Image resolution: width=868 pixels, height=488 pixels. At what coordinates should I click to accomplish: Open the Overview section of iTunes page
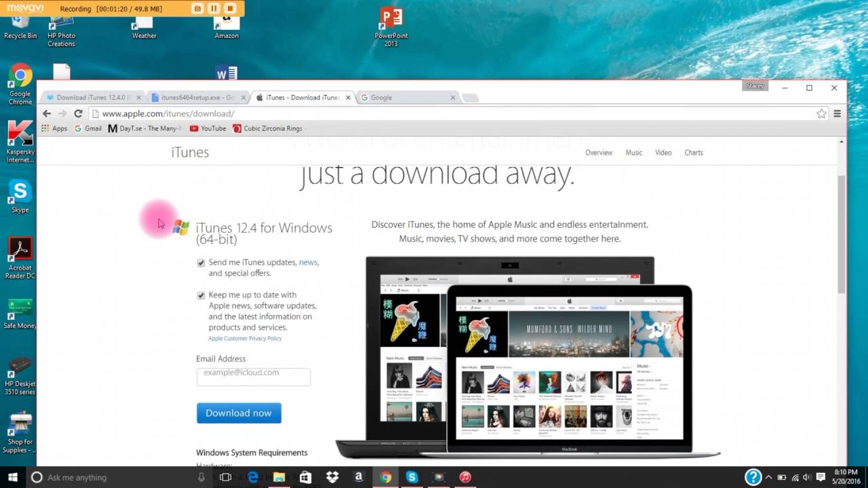click(x=599, y=152)
